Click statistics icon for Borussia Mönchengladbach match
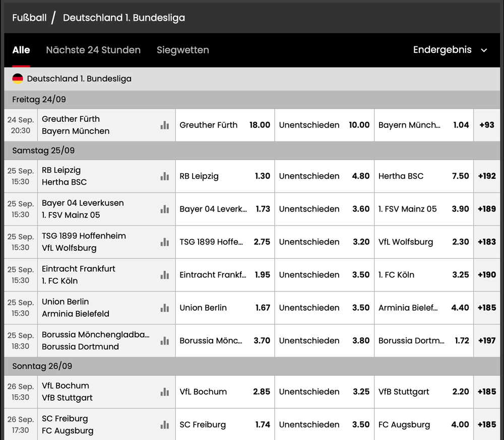Viewport: 504px width, 440px height. click(164, 341)
